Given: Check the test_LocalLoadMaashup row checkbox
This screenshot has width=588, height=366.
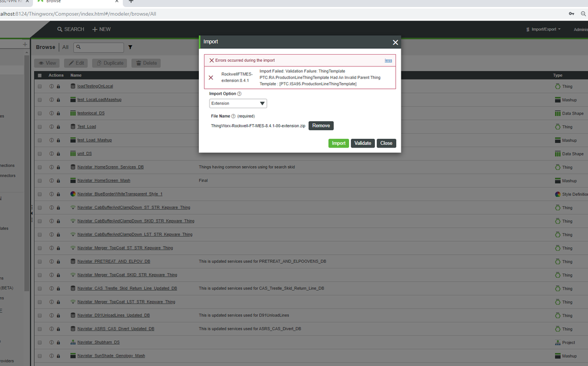Looking at the screenshot, I should point(40,100).
